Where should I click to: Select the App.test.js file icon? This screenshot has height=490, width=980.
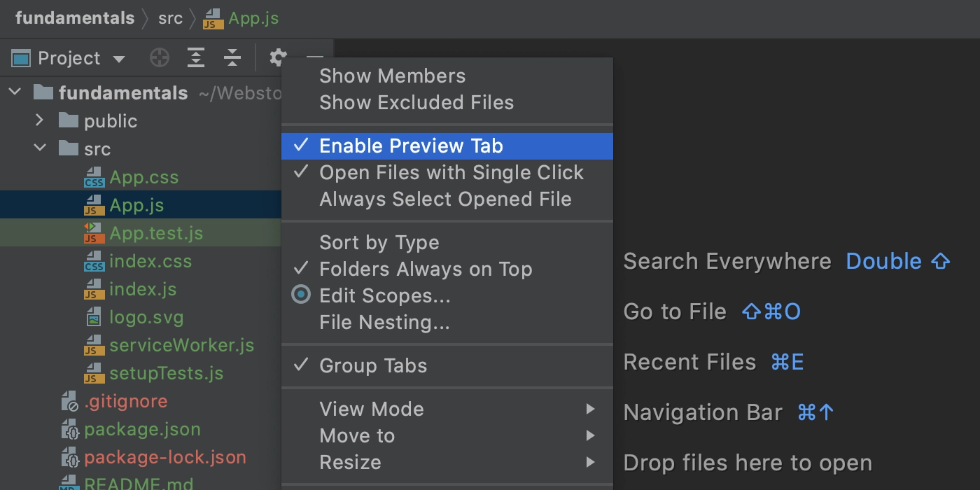coord(94,233)
